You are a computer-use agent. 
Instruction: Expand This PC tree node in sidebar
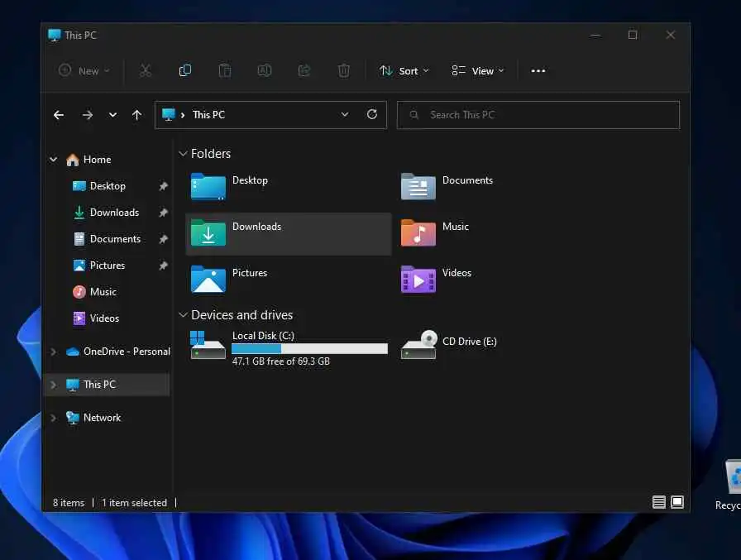(x=54, y=385)
